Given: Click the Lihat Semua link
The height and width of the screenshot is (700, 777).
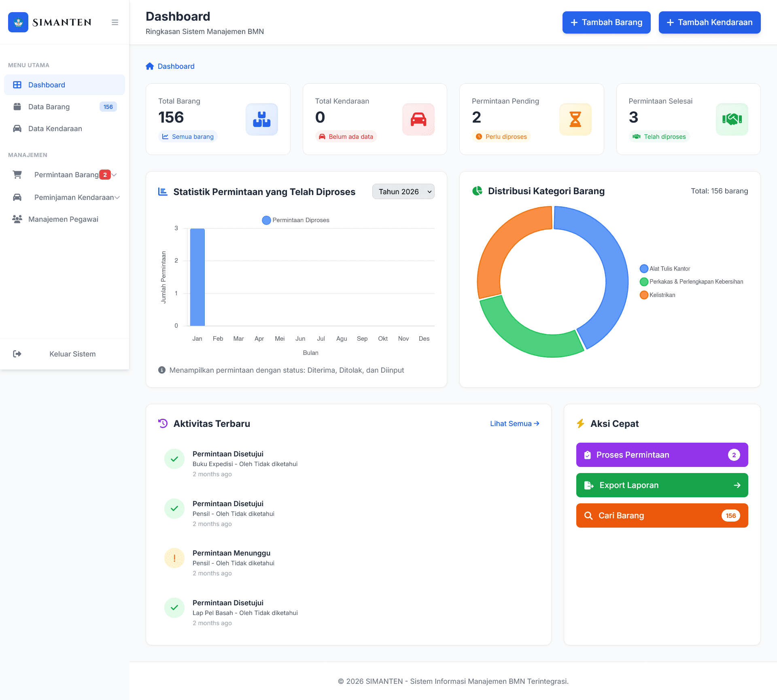Looking at the screenshot, I should coord(514,424).
